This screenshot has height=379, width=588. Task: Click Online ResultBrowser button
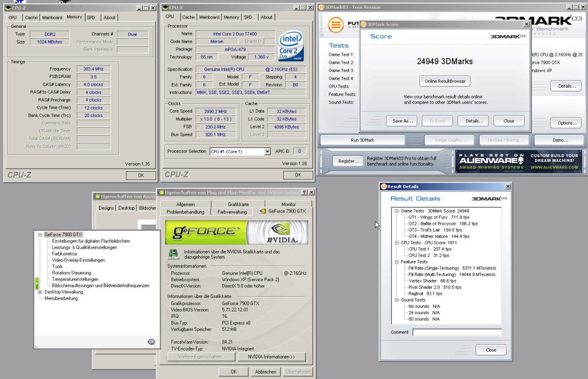tap(445, 81)
